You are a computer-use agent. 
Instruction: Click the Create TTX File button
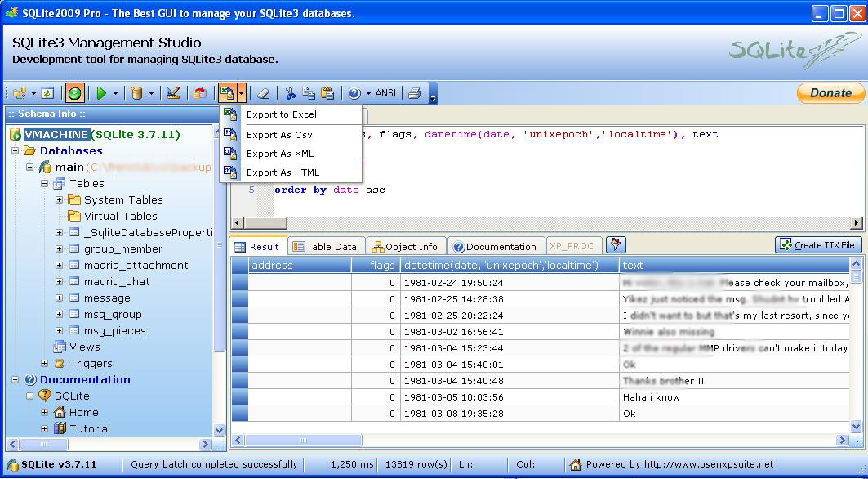[818, 244]
